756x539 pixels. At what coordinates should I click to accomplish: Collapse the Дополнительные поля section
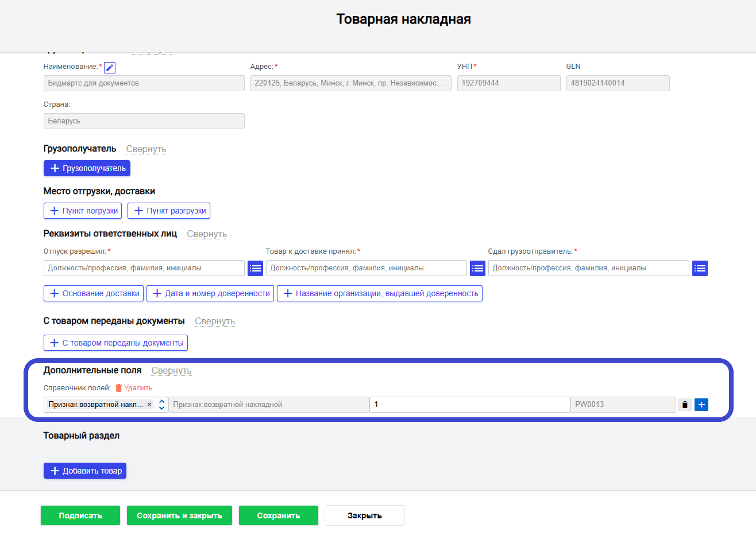point(171,370)
